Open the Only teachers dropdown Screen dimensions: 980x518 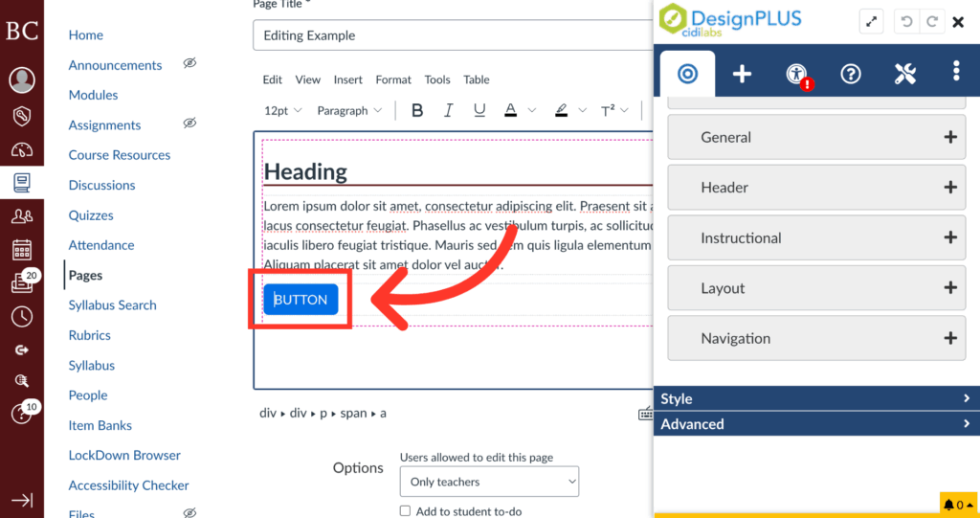489,482
